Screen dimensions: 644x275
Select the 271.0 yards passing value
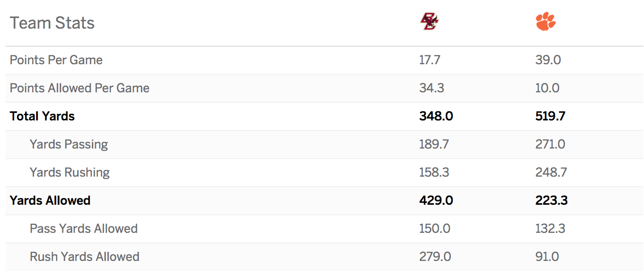tap(550, 145)
